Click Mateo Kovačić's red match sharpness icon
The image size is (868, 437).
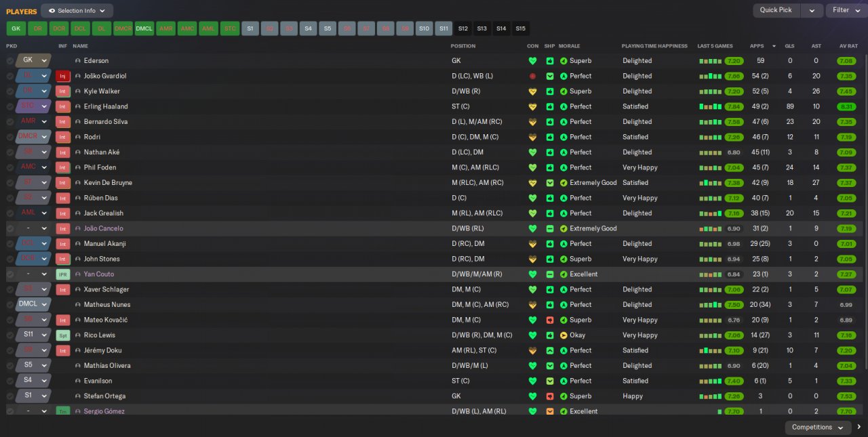[550, 320]
